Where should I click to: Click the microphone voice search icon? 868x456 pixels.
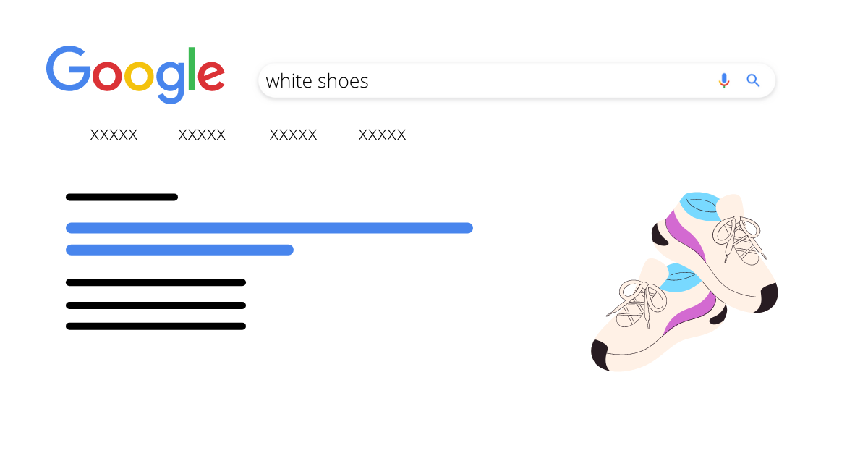[x=724, y=80]
